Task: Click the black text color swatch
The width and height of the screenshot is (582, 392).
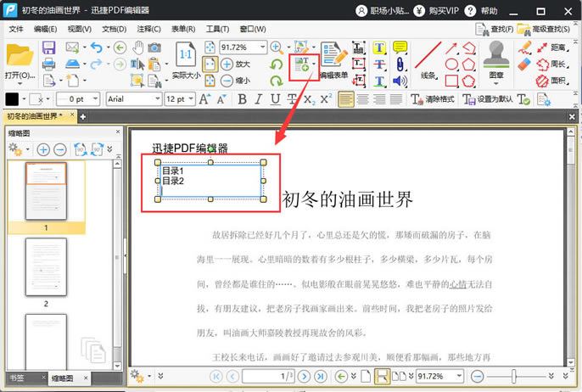Action: (x=13, y=99)
